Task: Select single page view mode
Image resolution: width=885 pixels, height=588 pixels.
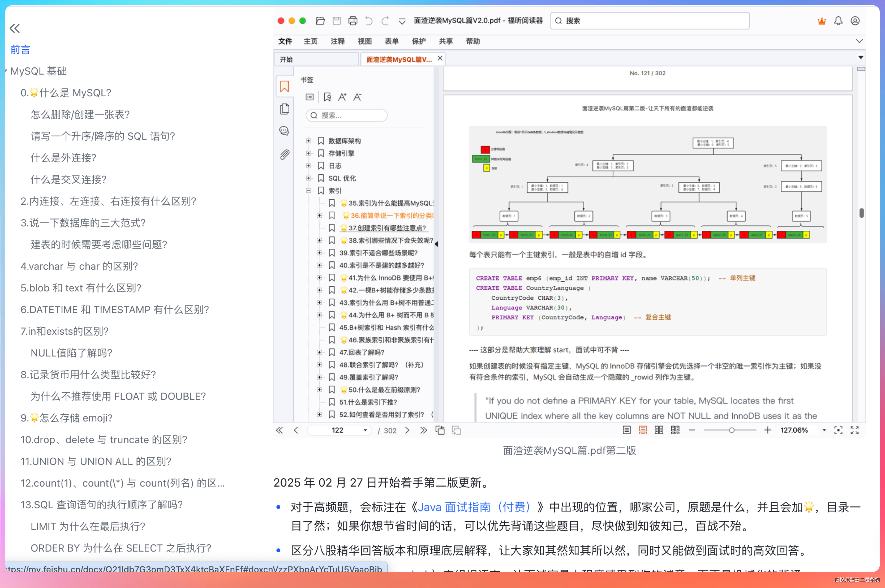Action: [x=627, y=430]
